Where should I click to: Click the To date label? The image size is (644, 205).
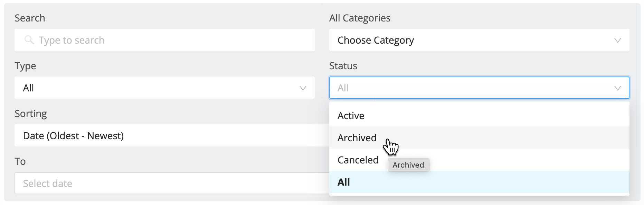20,161
